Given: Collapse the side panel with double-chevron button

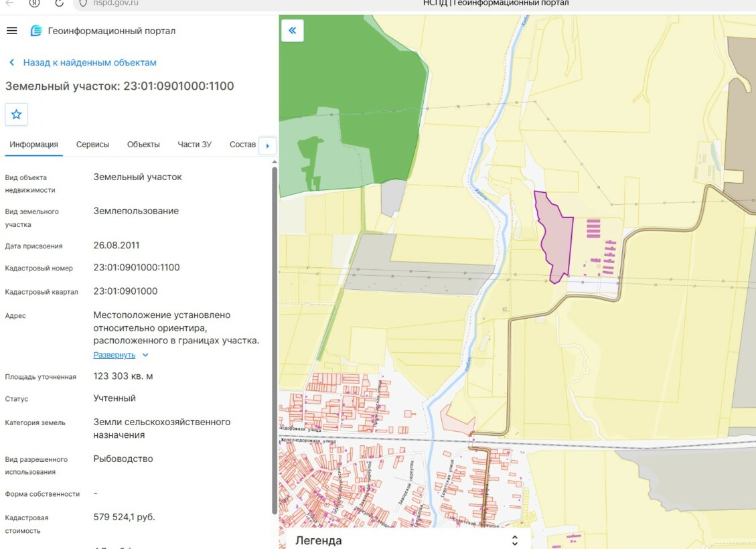Looking at the screenshot, I should (x=292, y=30).
